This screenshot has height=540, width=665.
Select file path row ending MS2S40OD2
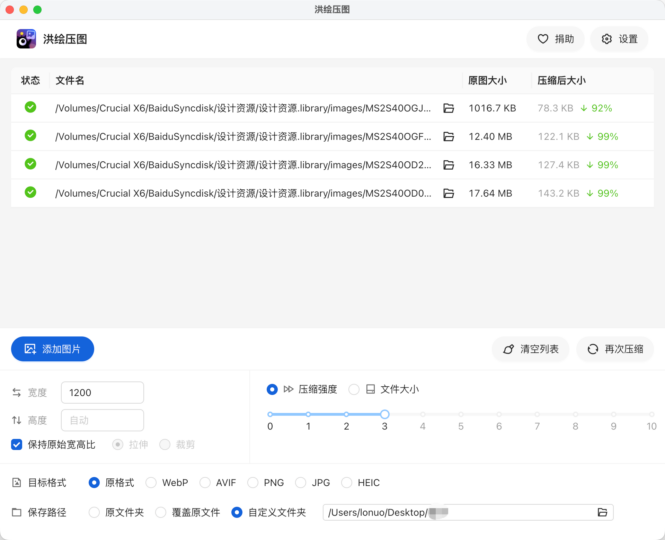tap(243, 165)
